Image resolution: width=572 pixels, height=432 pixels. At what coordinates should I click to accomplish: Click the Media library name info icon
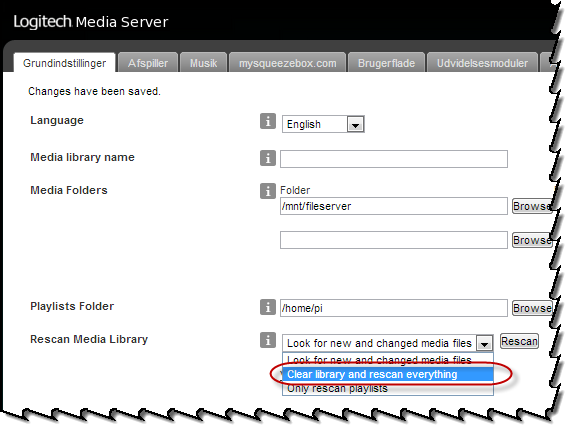point(268,158)
